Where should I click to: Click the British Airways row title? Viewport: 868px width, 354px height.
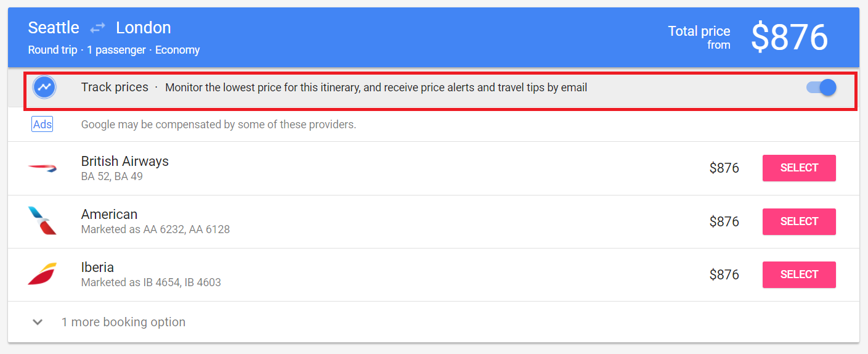[125, 161]
